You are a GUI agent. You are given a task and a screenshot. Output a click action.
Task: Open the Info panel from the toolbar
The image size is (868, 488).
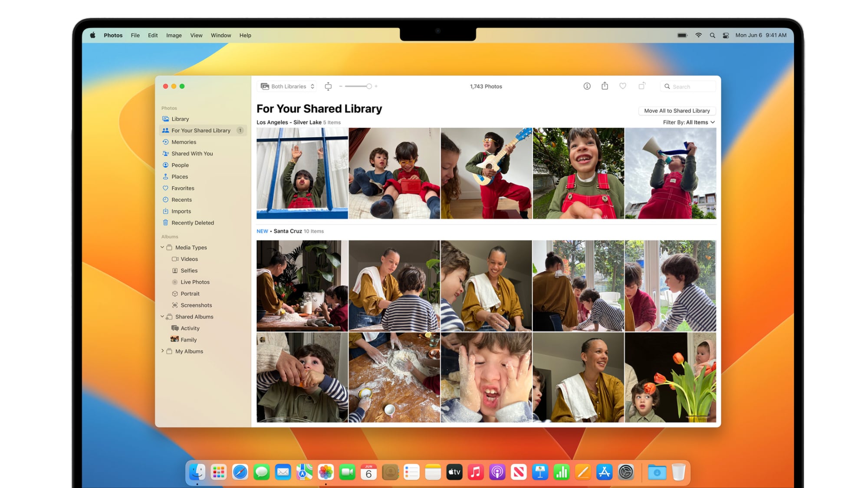point(587,86)
